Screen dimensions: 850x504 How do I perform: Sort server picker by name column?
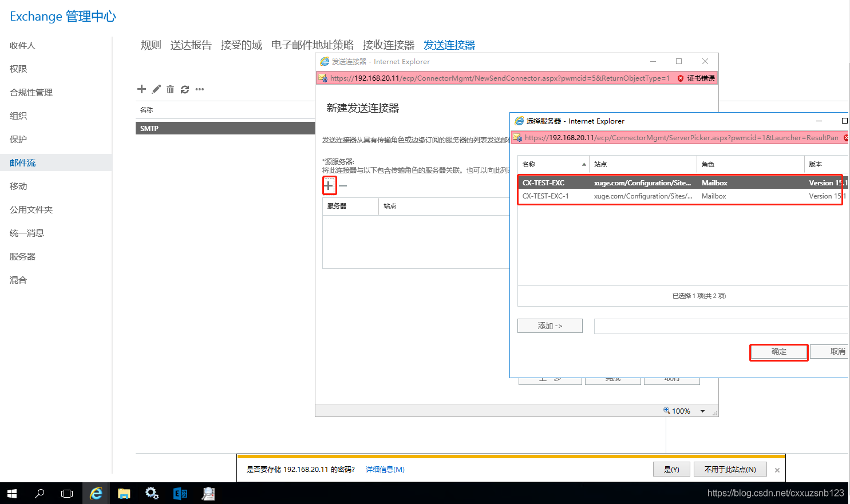tap(553, 164)
